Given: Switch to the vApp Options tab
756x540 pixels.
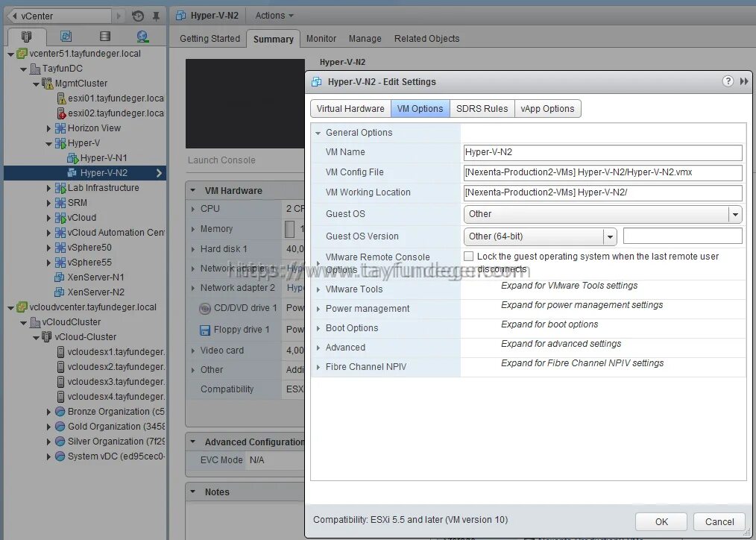Looking at the screenshot, I should (x=548, y=108).
